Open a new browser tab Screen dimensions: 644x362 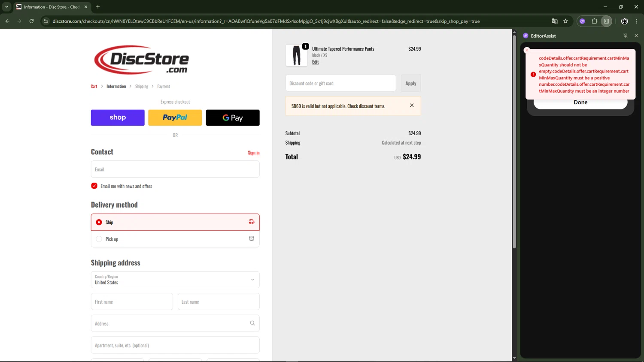[98, 7]
